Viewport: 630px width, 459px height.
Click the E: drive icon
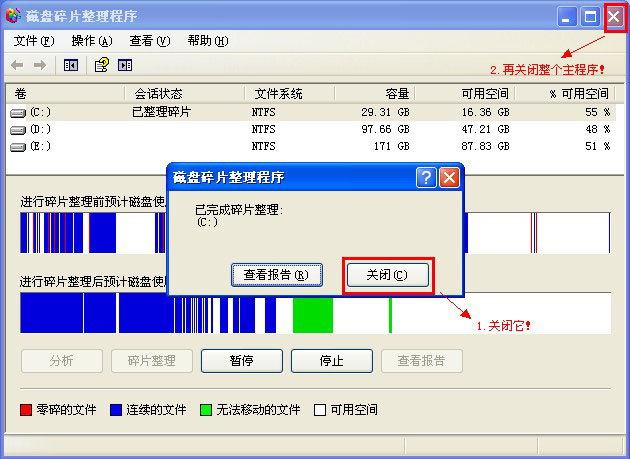(18, 147)
